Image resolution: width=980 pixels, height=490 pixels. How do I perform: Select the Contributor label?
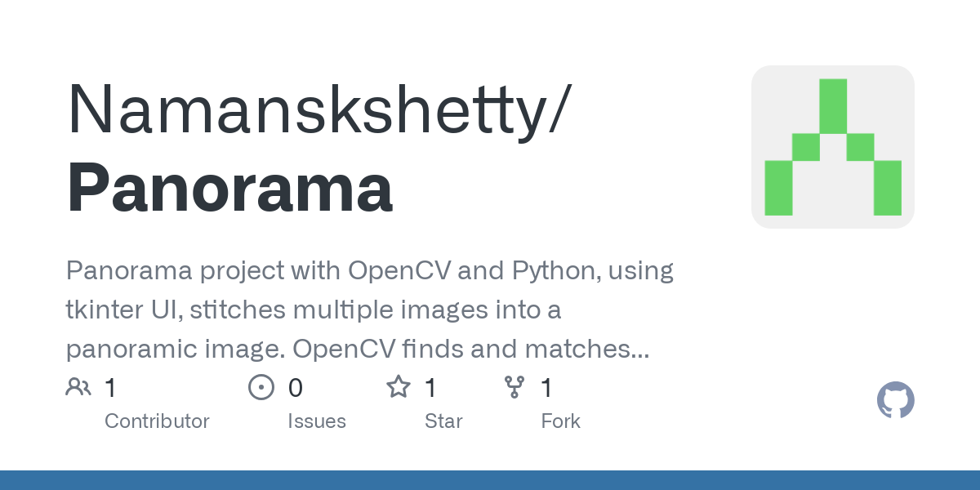pyautogui.click(x=157, y=421)
